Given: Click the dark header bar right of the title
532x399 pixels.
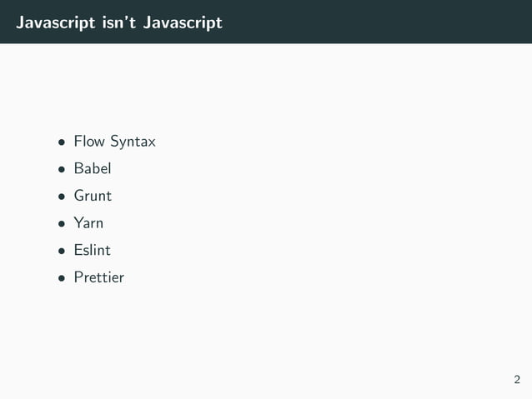Looking at the screenshot, I should pyautogui.click(x=375, y=22).
